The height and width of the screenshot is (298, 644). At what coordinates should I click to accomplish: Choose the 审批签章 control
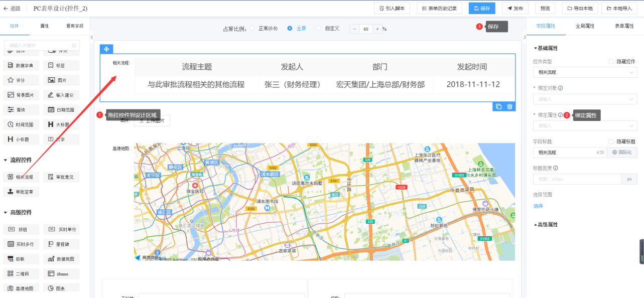click(21, 192)
